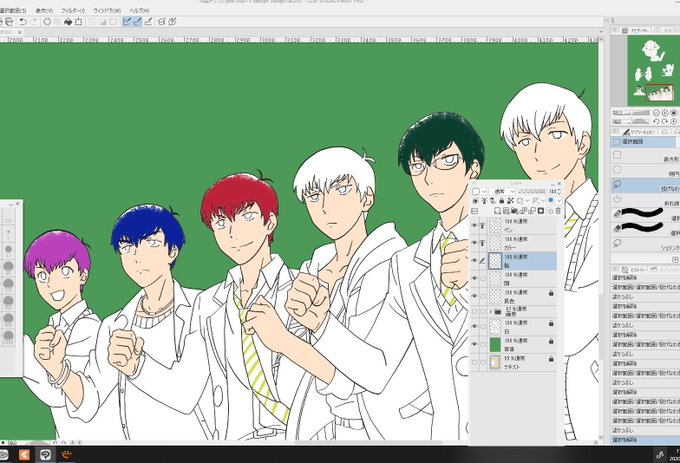Image resolution: width=680 pixels, height=463 pixels.
Task: Toggle Lock Transparent Pixels icon
Action: (510, 201)
